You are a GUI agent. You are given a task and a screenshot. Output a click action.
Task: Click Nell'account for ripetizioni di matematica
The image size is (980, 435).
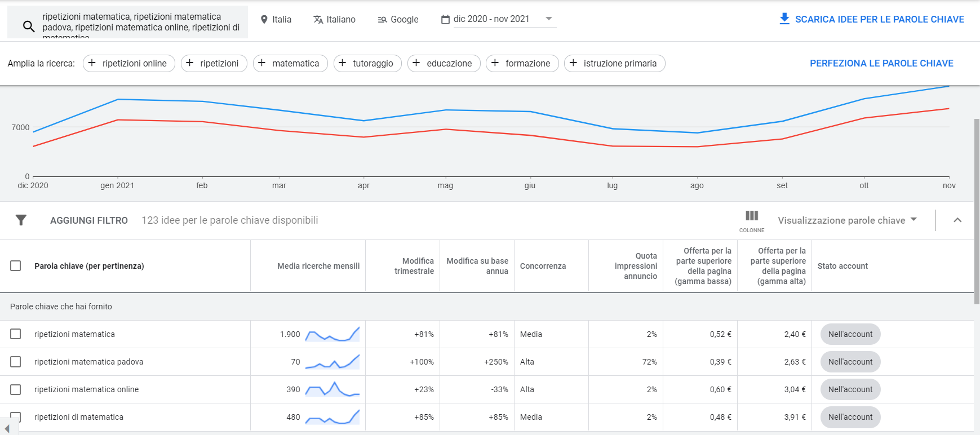[x=850, y=417]
